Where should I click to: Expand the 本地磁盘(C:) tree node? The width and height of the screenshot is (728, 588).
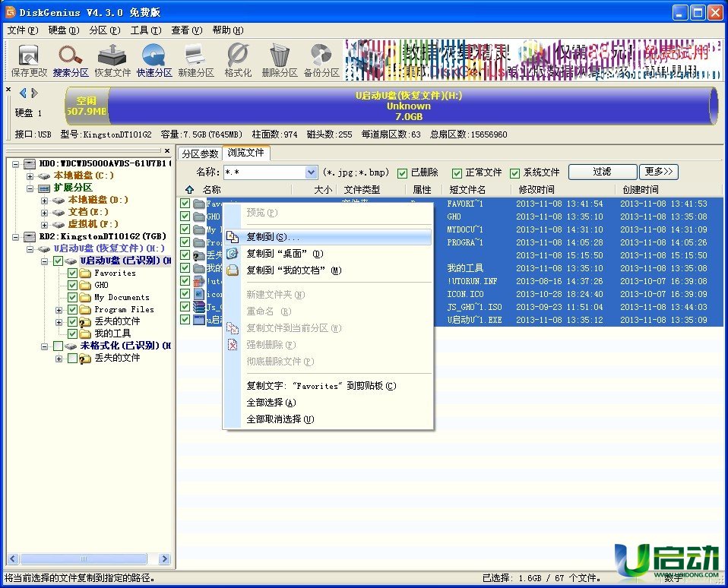click(x=30, y=176)
